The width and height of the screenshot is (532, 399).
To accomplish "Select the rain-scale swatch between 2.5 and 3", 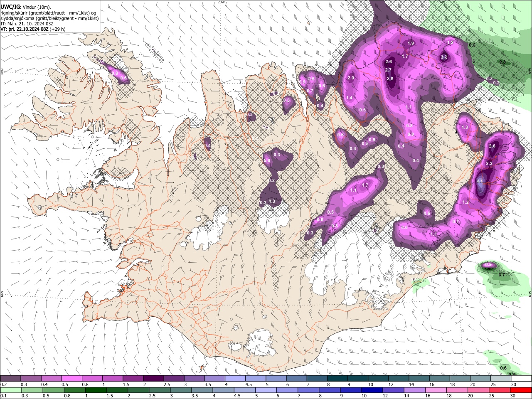I will (x=160, y=390).
